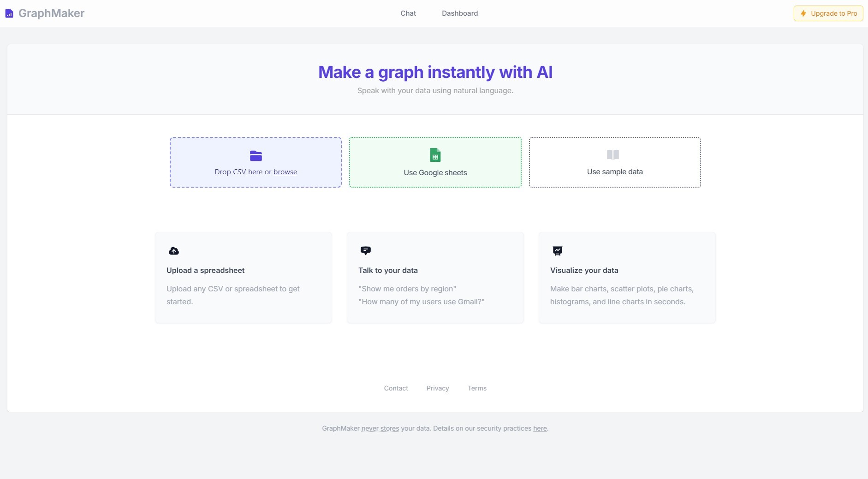This screenshot has width=868, height=479.
Task: Click the never stores underlined text
Action: click(x=380, y=428)
